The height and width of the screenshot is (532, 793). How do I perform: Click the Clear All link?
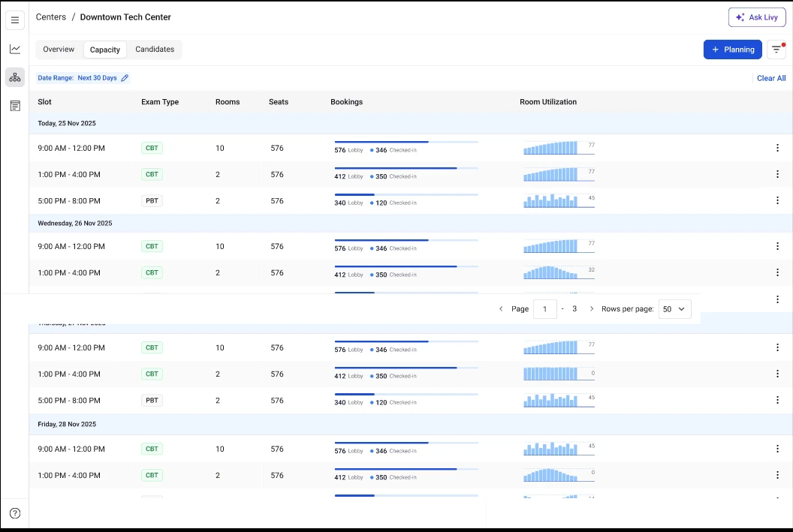771,78
